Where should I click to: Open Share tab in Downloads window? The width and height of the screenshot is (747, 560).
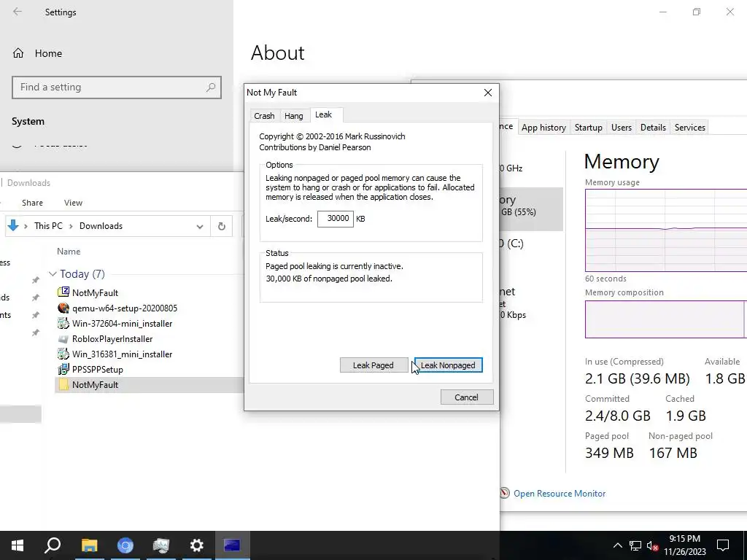[x=32, y=203]
